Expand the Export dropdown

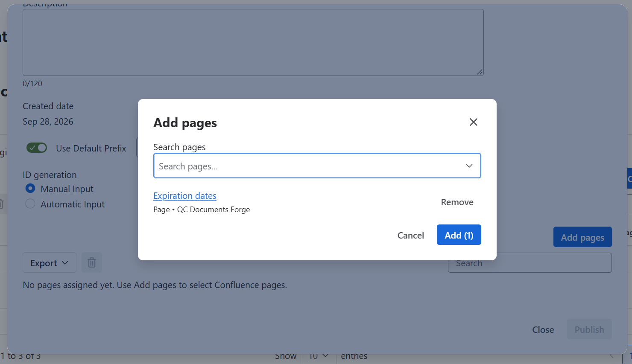50,262
